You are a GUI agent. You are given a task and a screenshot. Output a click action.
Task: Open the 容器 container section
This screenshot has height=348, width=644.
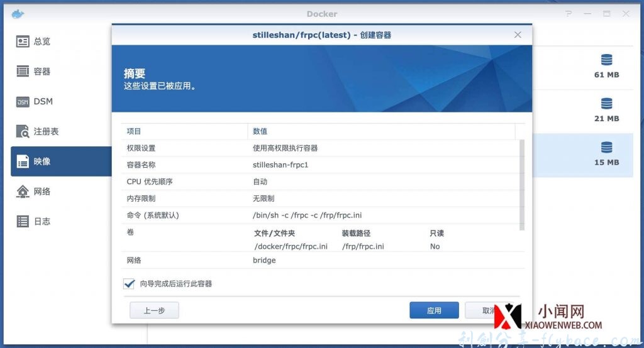(61, 72)
